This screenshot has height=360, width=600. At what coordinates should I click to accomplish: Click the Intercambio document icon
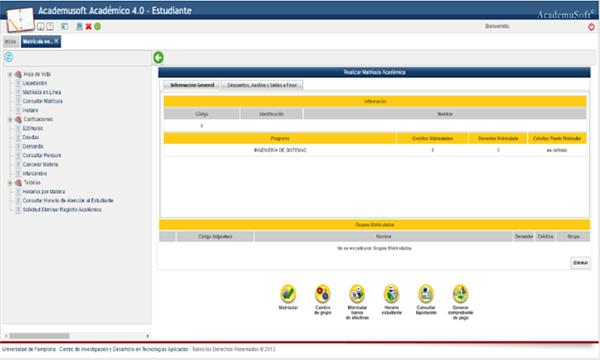pyautogui.click(x=18, y=173)
